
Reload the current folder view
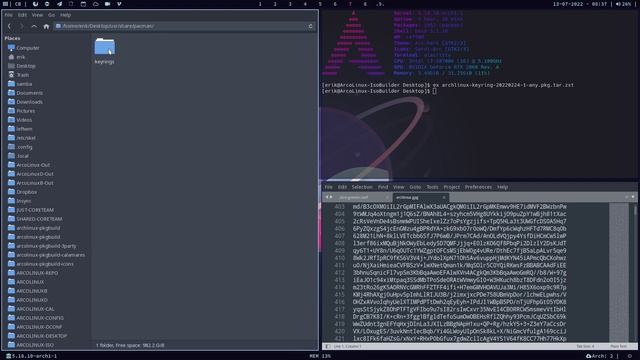click(x=310, y=26)
